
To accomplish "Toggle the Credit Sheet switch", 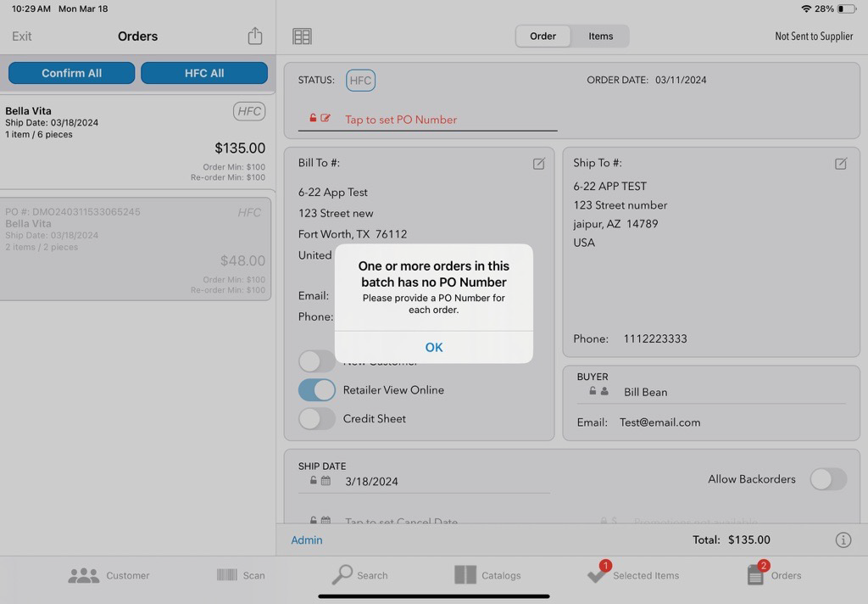I will coord(317,419).
